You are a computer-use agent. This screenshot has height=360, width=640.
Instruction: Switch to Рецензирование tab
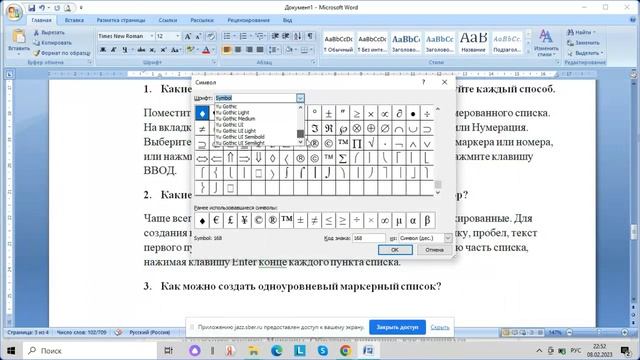point(249,20)
